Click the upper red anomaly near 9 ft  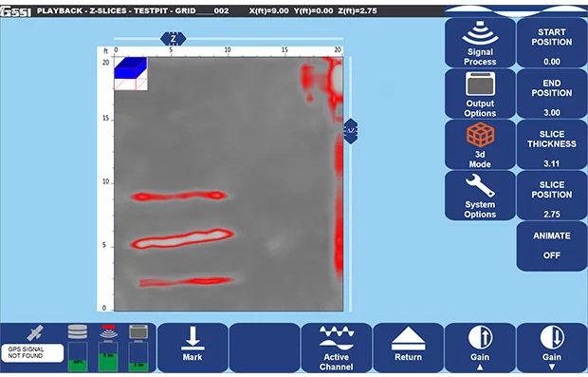179,196
